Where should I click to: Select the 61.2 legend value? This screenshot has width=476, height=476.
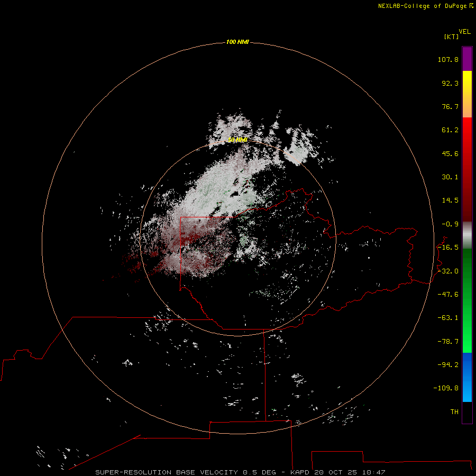[x=450, y=130]
